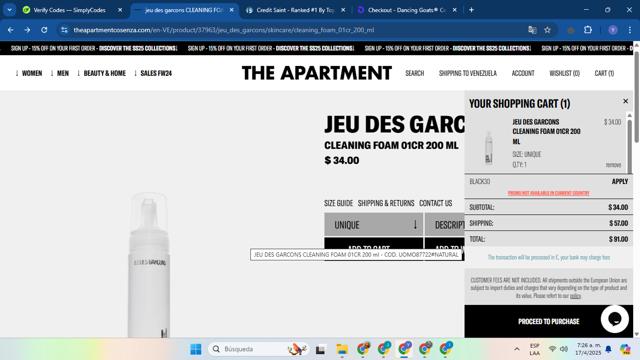This screenshot has height=360, width=640.
Task: Open tab search dropdown arrow
Action: [9, 10]
